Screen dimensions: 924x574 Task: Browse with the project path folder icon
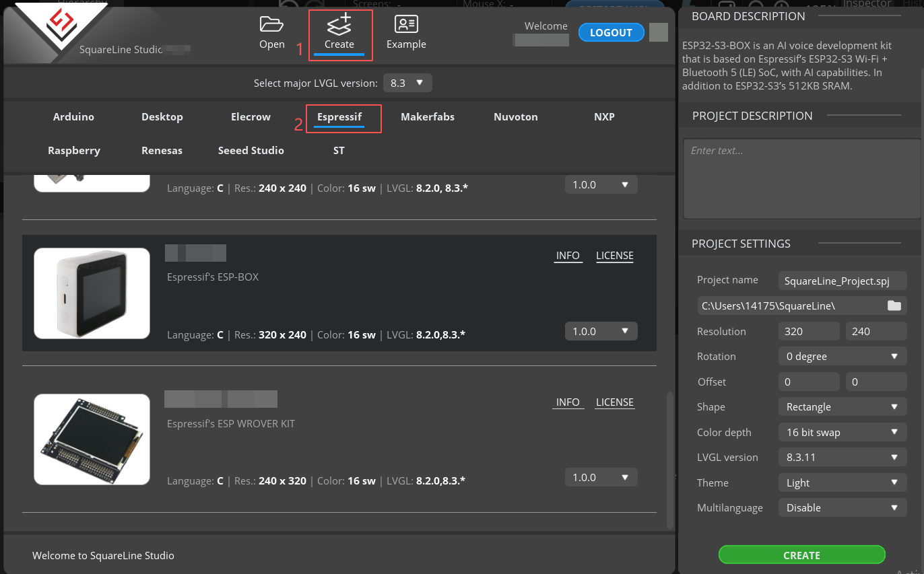(894, 306)
